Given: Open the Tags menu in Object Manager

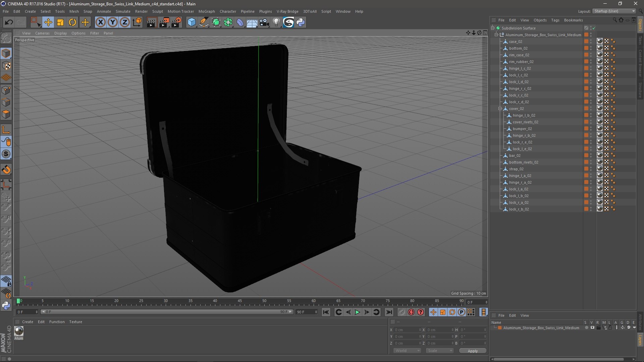Looking at the screenshot, I should coord(555,20).
